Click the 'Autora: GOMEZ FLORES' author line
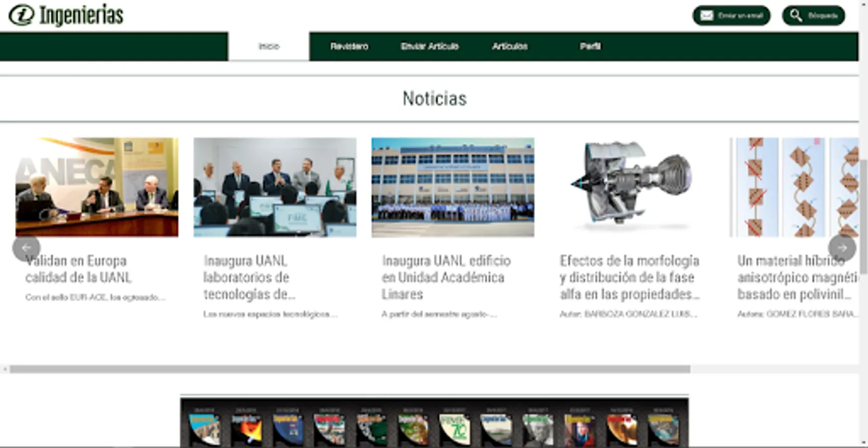868x448 pixels. pos(798,314)
